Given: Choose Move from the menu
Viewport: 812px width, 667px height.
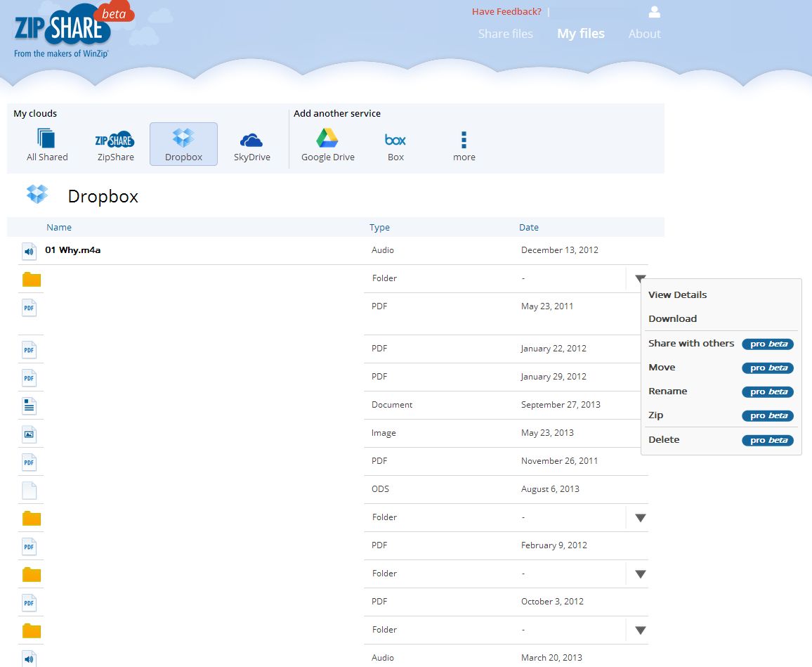Looking at the screenshot, I should [662, 367].
